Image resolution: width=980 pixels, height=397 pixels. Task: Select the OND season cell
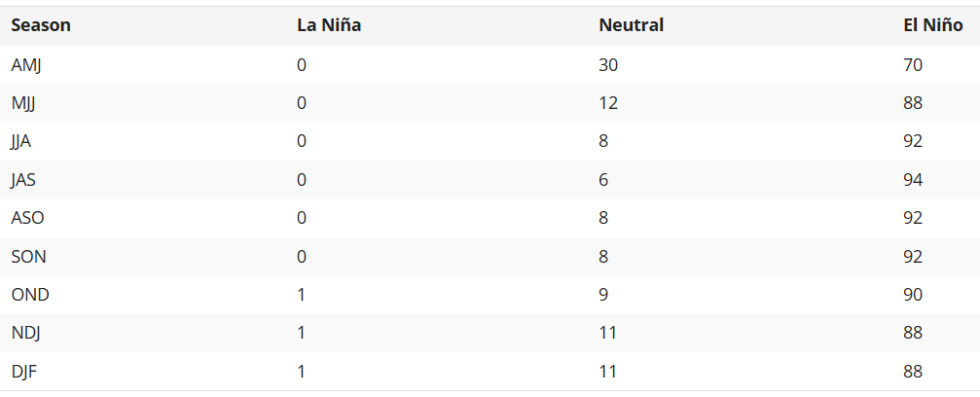tap(30, 295)
